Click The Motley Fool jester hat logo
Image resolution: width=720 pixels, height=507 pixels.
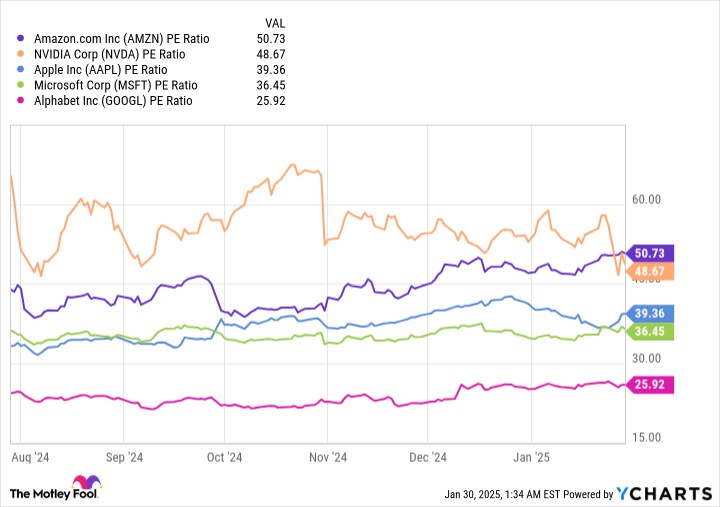point(86,482)
